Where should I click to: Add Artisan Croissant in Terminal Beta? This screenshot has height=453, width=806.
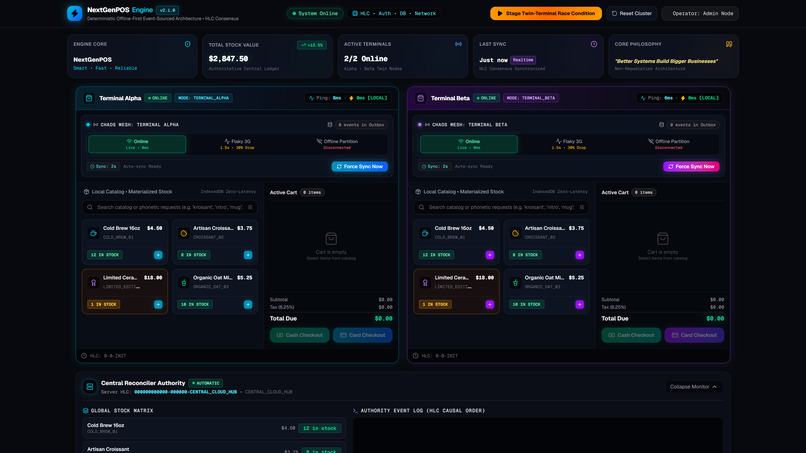(x=579, y=255)
